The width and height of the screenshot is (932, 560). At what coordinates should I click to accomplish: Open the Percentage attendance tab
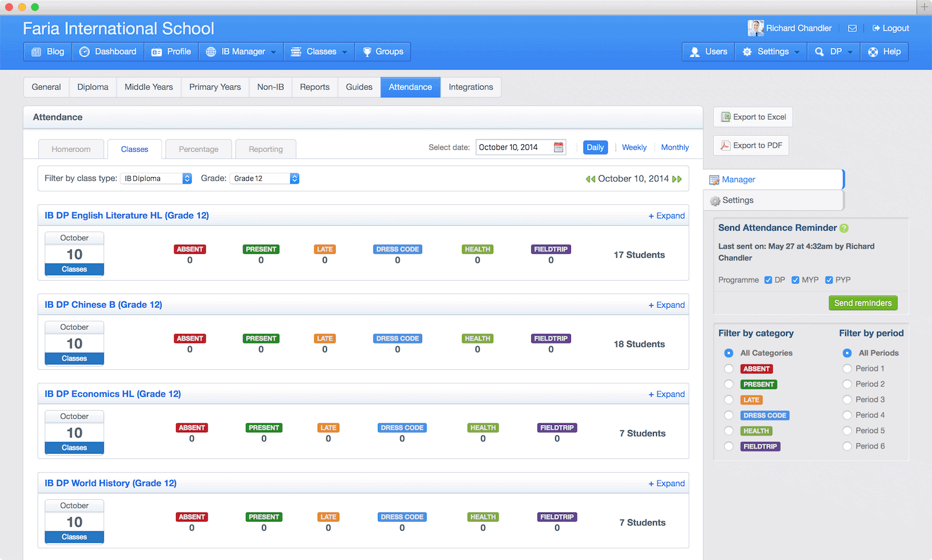click(x=199, y=149)
